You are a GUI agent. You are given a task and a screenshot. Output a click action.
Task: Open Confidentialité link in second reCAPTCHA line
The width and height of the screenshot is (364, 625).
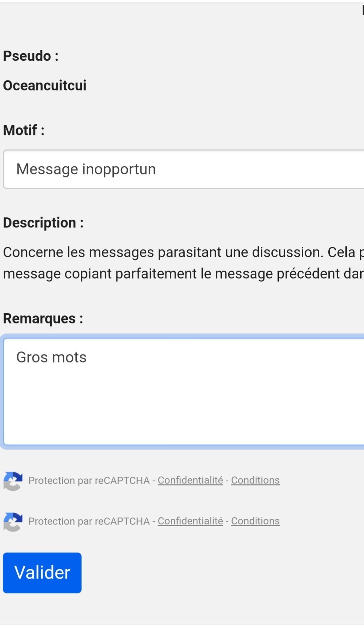(190, 521)
